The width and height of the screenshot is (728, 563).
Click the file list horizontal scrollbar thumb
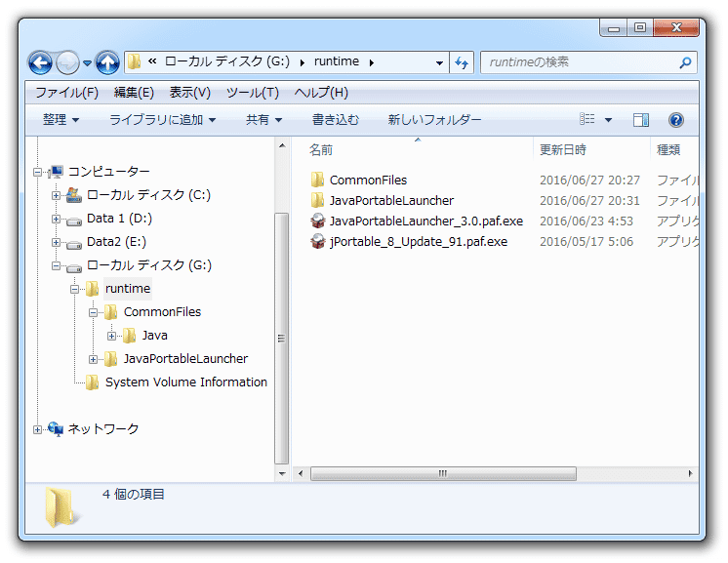[x=443, y=473]
